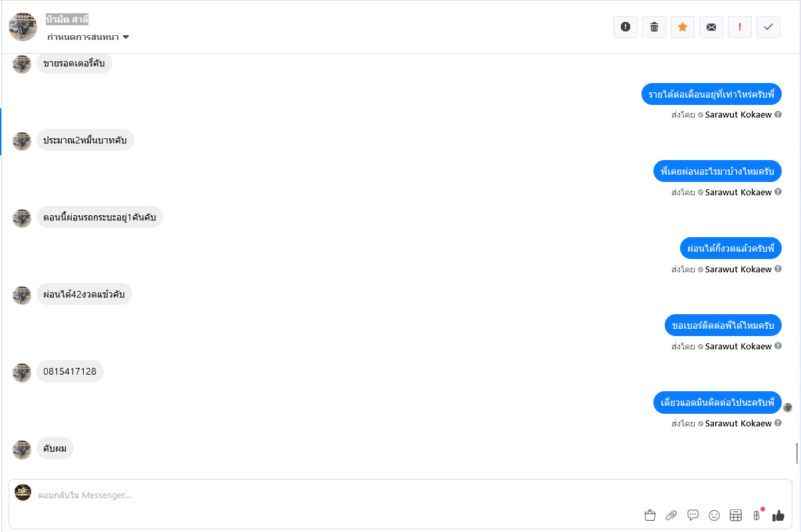The width and height of the screenshot is (801, 532).
Task: Click the info icon beside last Sarawut Kokaew
Action: tap(778, 423)
